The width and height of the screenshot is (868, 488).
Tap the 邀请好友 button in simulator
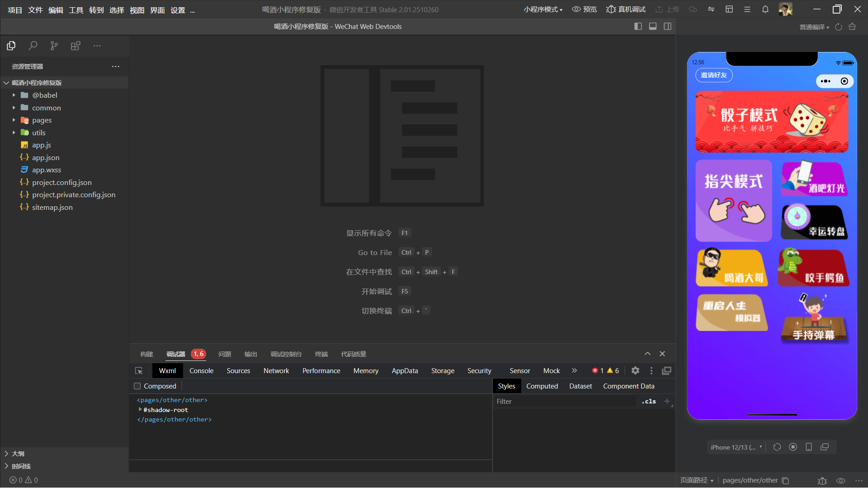tap(713, 75)
